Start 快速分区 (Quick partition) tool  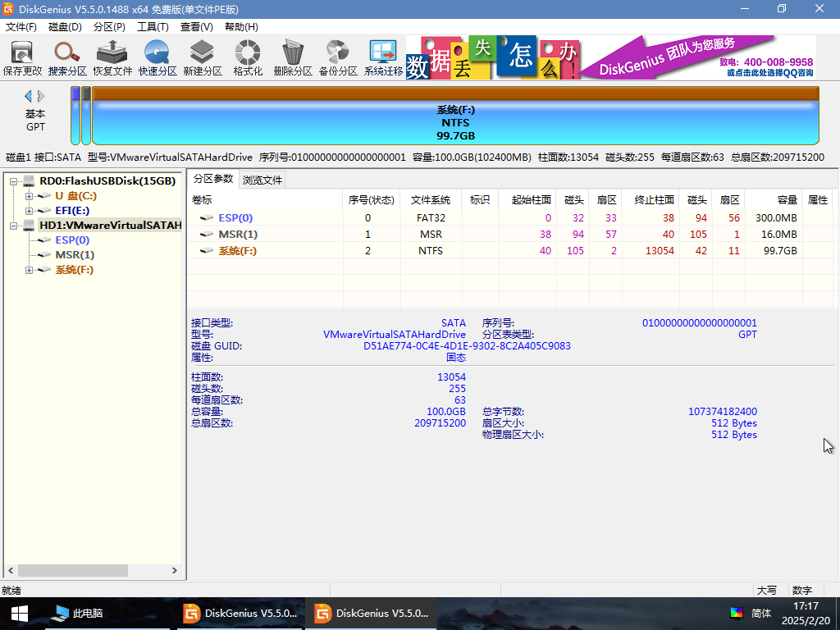(x=157, y=58)
